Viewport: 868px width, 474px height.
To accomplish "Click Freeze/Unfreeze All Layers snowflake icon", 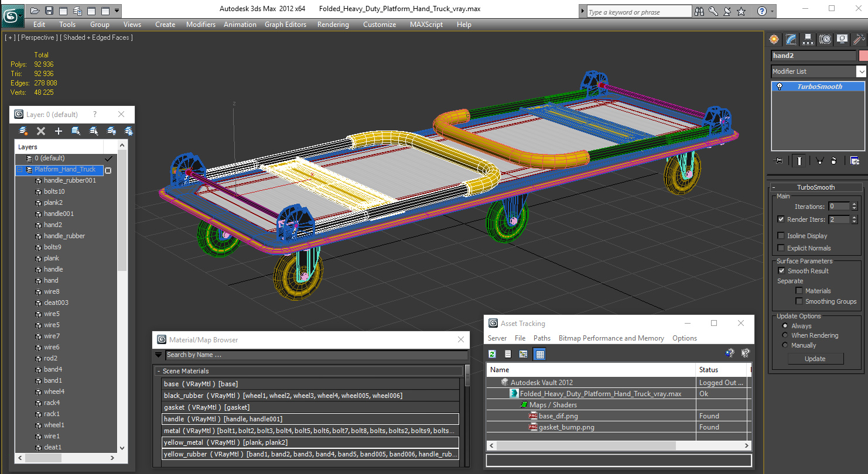I will coord(128,131).
